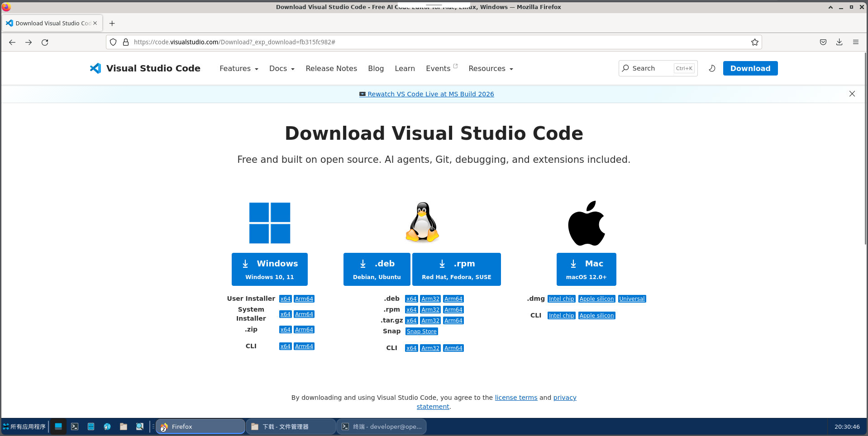Open the Events external link
Image resolution: width=868 pixels, height=436 pixels.
[442, 68]
